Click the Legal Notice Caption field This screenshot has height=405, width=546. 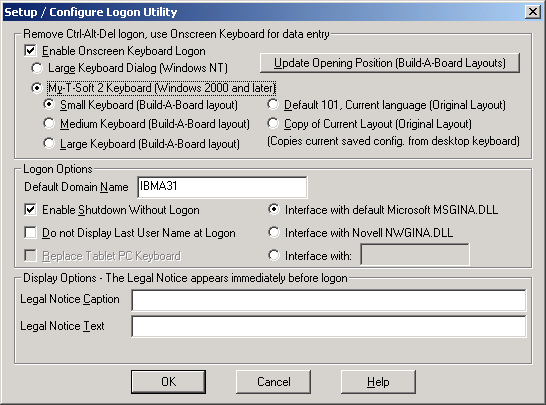(329, 300)
